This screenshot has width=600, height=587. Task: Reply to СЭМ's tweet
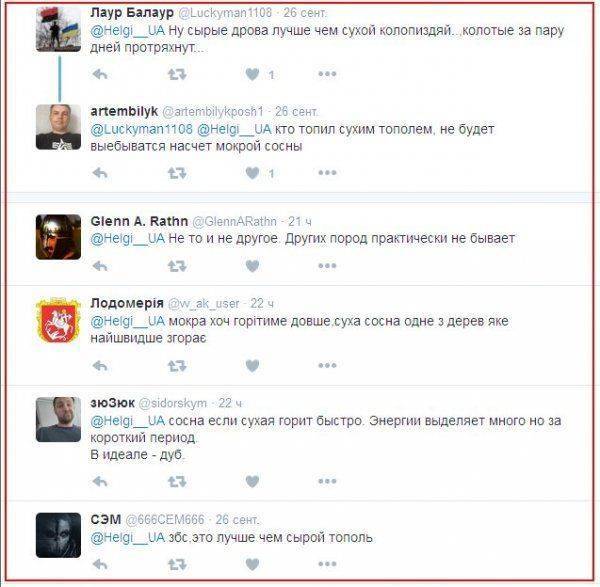(100, 564)
